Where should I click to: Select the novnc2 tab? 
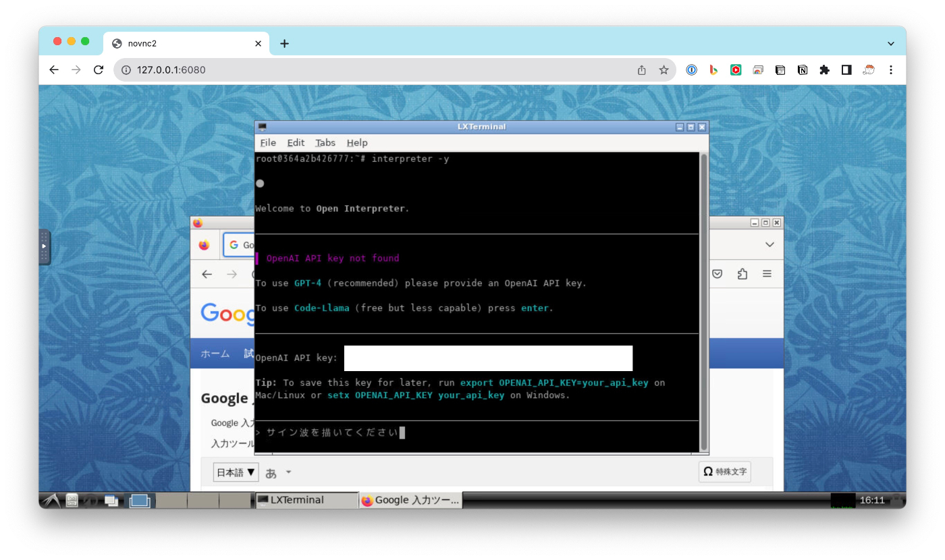186,44
